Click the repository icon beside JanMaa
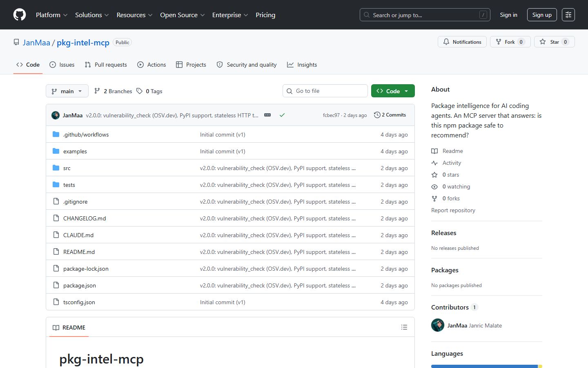Screen dimensions: 588x368 pos(16,43)
